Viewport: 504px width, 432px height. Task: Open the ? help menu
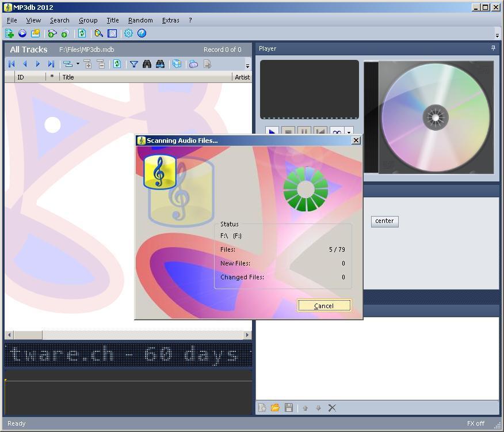[x=190, y=20]
